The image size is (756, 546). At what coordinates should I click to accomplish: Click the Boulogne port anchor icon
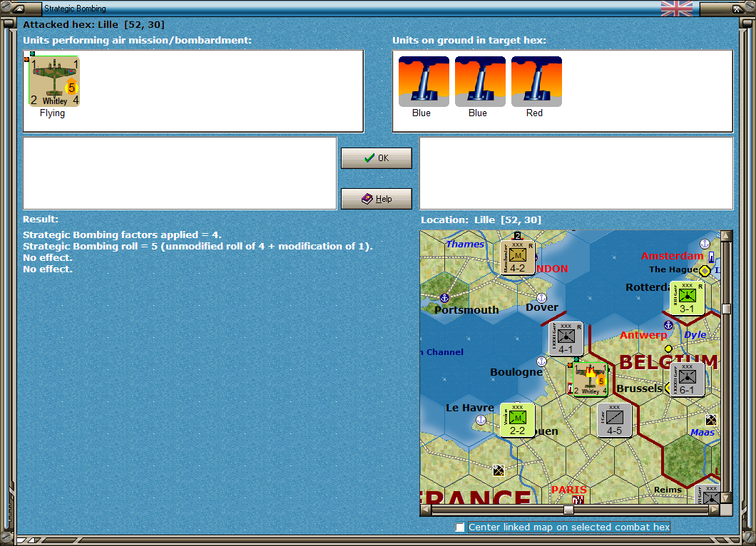(541, 361)
